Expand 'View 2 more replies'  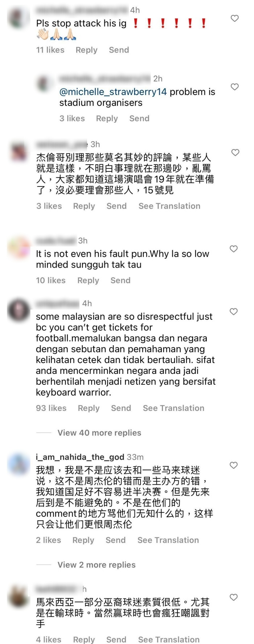pyautogui.click(x=97, y=565)
